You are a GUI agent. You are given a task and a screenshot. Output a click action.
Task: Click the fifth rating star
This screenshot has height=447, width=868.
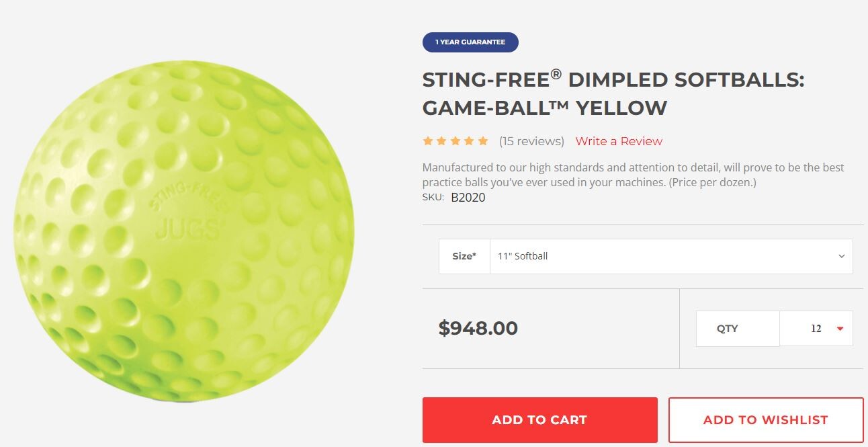pos(483,140)
